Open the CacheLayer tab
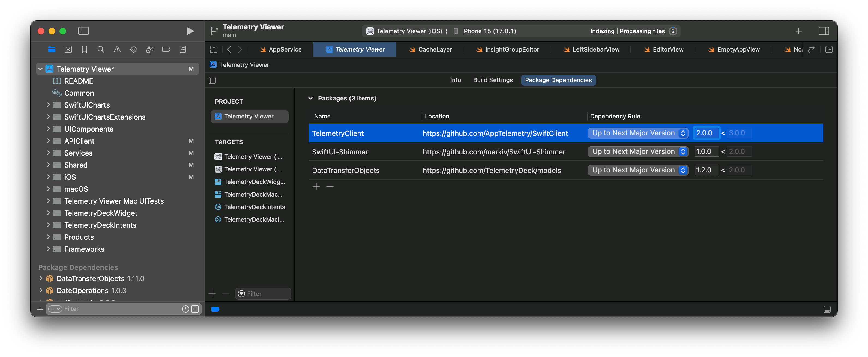Screen dimensions: 868x357 point(435,49)
